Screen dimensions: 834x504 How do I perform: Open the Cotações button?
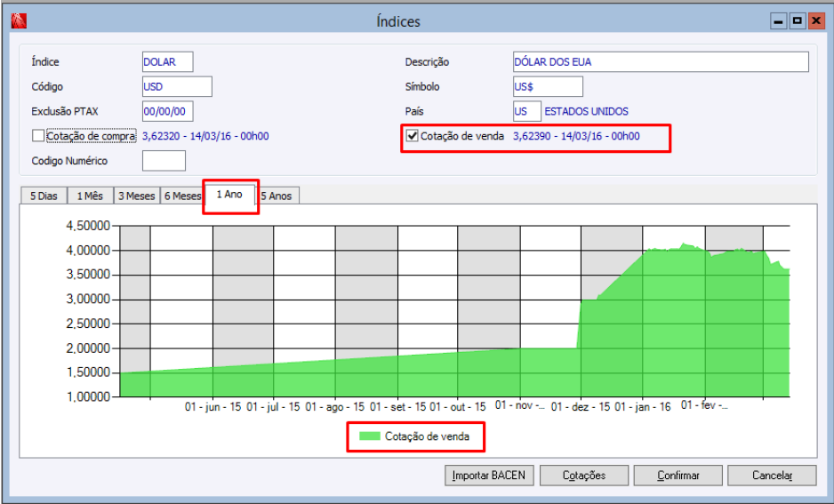[x=584, y=476]
